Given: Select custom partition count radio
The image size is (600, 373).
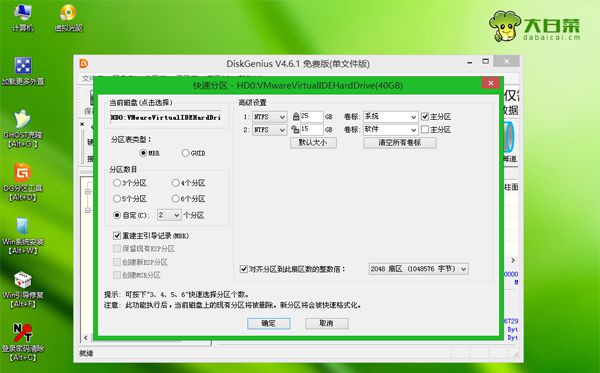Looking at the screenshot, I should point(117,215).
